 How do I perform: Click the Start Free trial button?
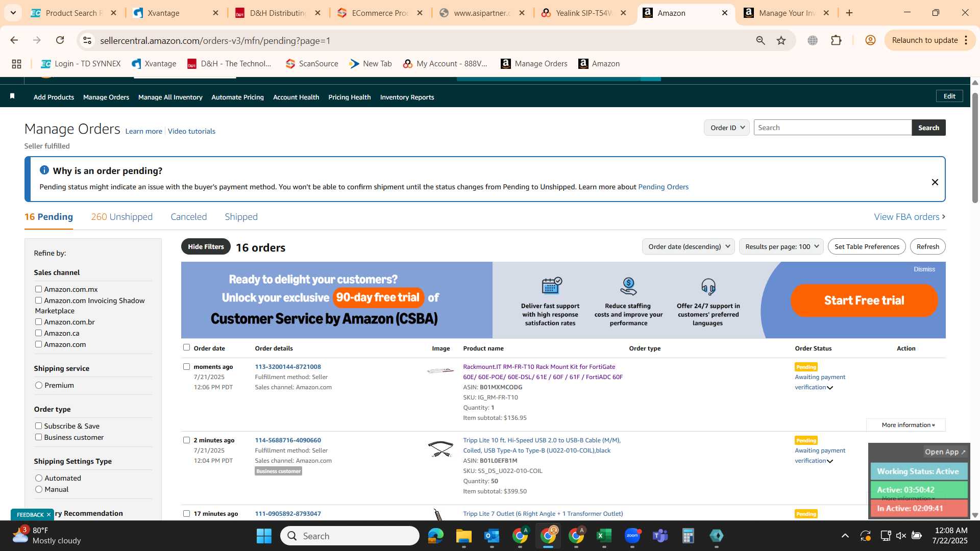click(864, 300)
